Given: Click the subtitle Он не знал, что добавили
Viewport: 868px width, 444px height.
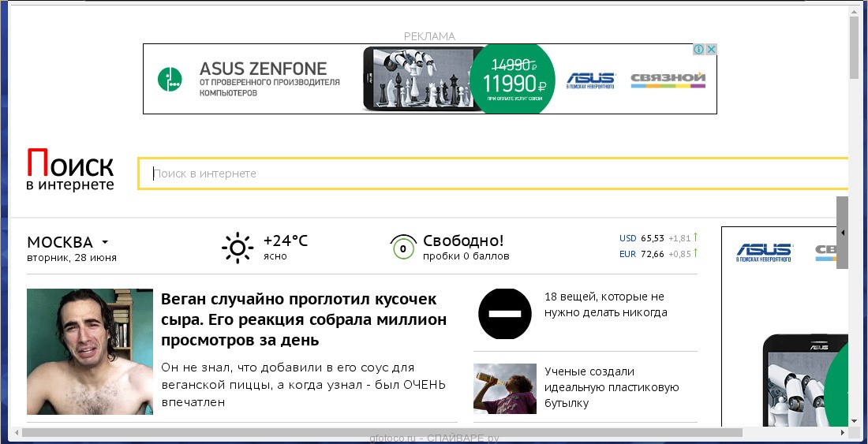Looking at the screenshot, I should tap(303, 385).
